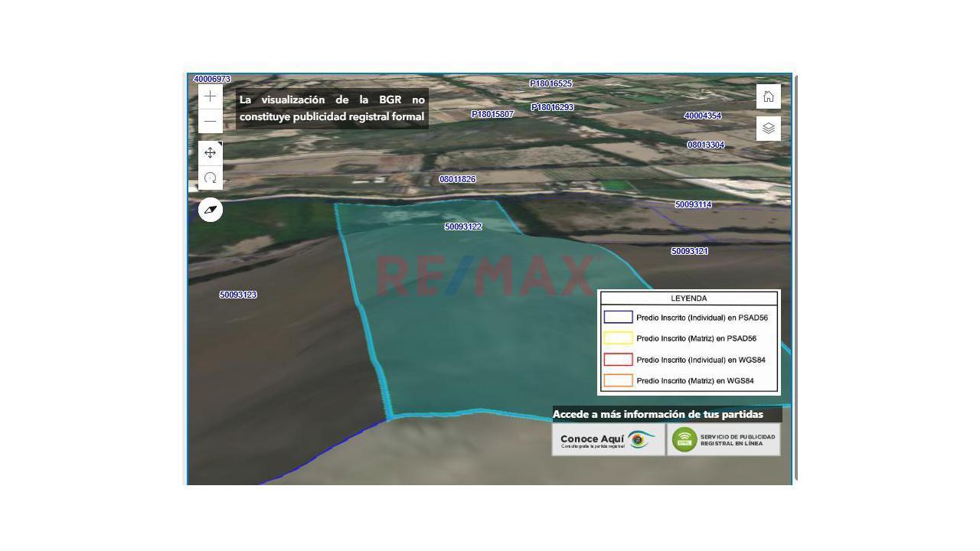Image resolution: width=980 pixels, height=551 pixels.
Task: Select parcel label 50093122
Action: coord(463,227)
